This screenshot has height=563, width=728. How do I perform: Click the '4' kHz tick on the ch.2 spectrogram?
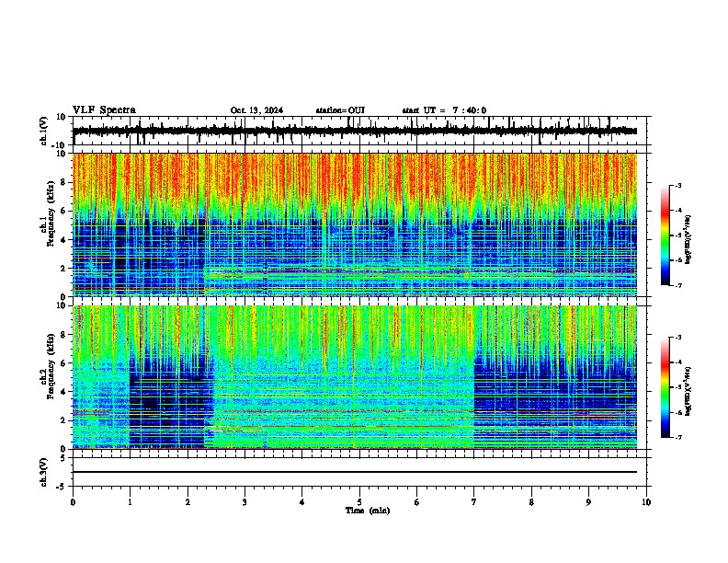[x=64, y=392]
